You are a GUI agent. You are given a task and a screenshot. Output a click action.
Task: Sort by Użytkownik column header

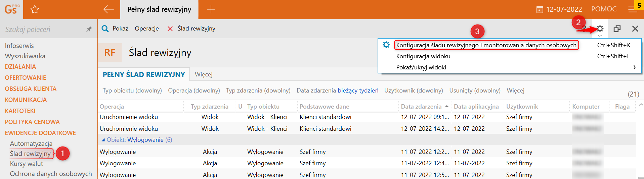point(536,107)
